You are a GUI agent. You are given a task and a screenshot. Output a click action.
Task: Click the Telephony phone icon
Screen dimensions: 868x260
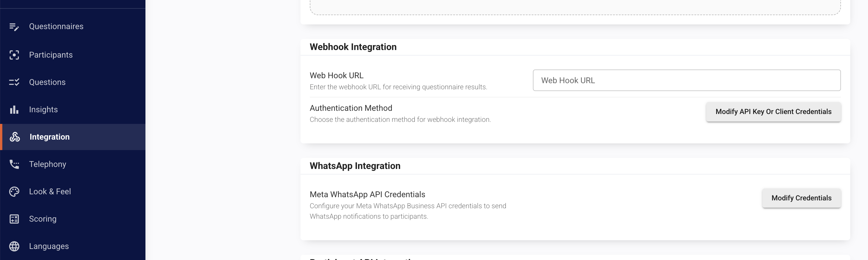click(x=14, y=164)
